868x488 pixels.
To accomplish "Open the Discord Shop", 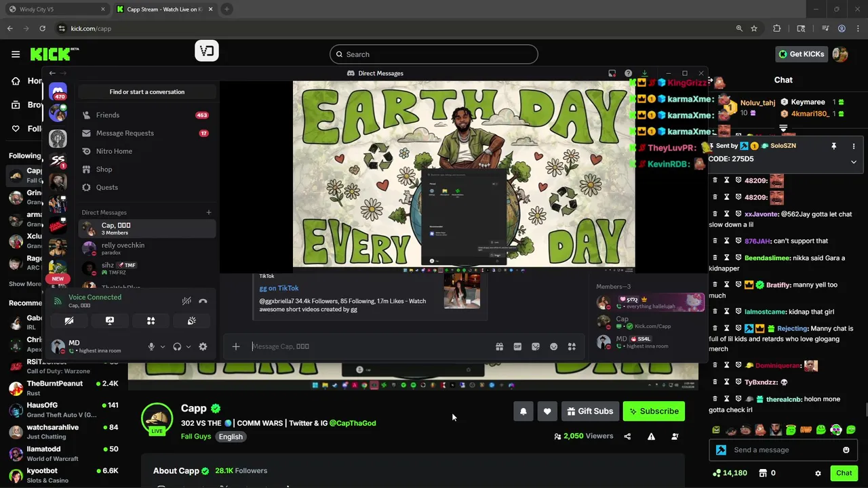I will coord(146,169).
